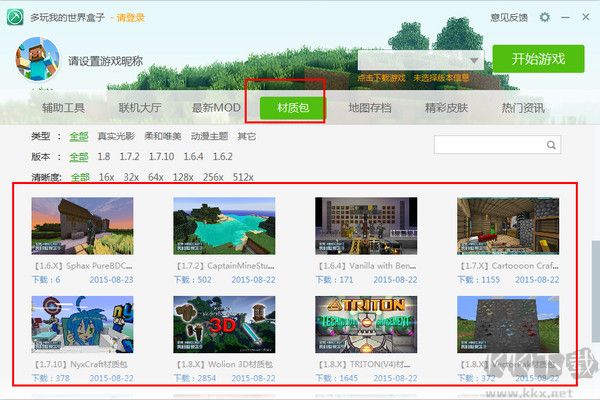Filter version by 1.8

click(104, 157)
